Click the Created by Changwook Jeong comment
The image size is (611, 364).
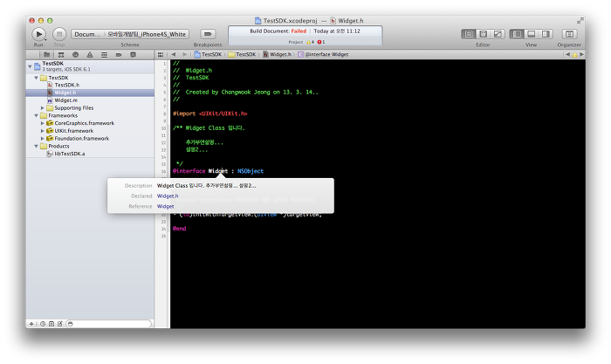point(245,93)
